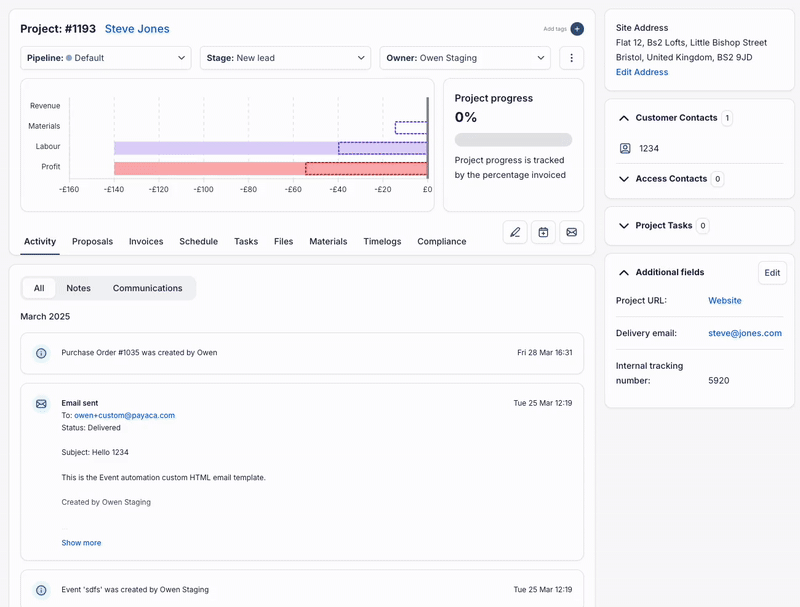Switch to the Invoices tab
This screenshot has height=607, width=800.
[x=146, y=241]
